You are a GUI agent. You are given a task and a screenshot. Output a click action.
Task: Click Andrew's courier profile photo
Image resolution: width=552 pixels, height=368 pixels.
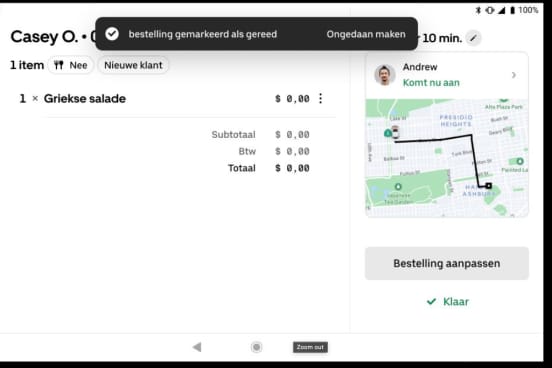[x=384, y=75]
